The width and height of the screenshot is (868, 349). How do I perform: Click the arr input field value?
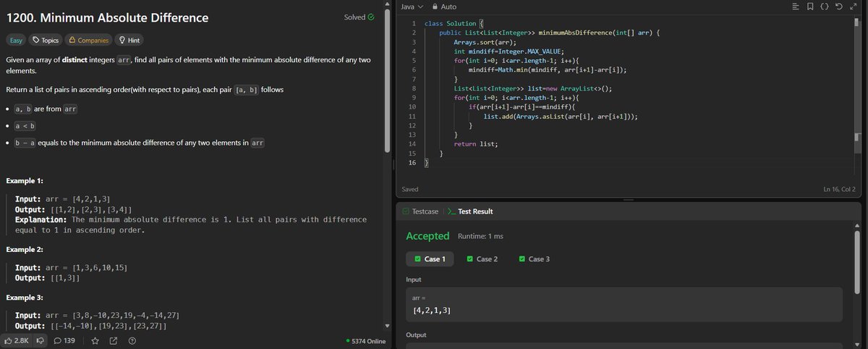click(625, 304)
